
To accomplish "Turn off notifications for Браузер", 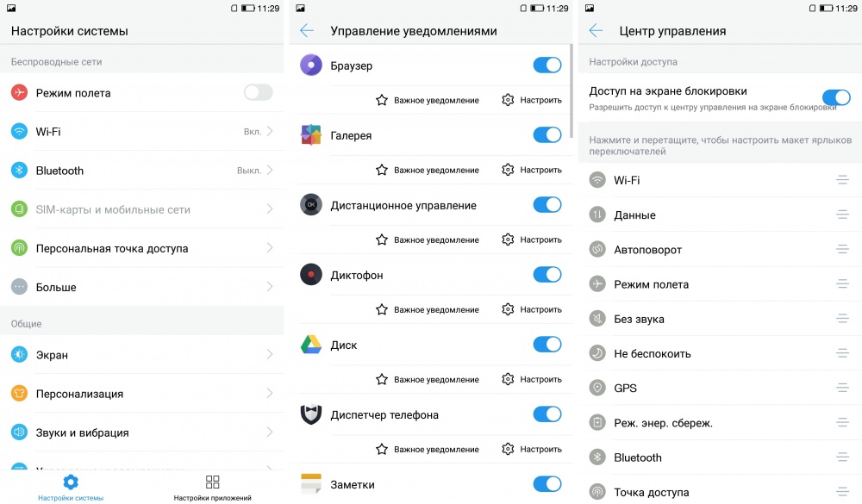I will point(547,65).
